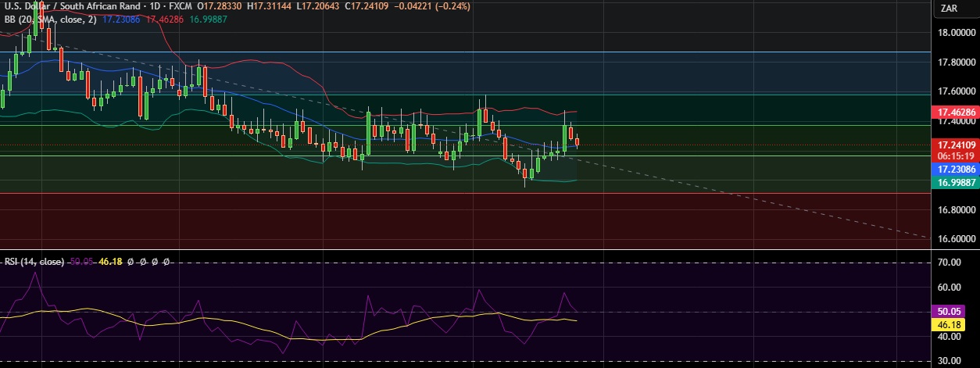This screenshot has width=980, height=368.
Task: Click the blue 17.23086 price axis label
Action: coord(955,169)
